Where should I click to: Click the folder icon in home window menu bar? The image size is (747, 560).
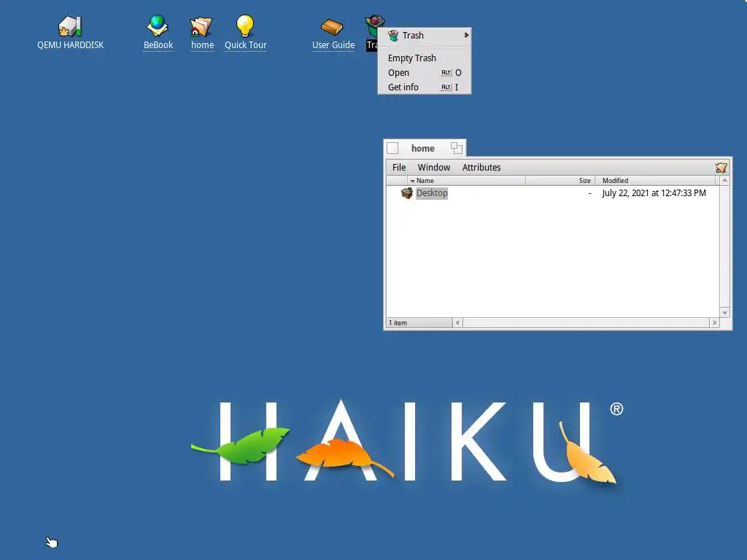(x=721, y=168)
